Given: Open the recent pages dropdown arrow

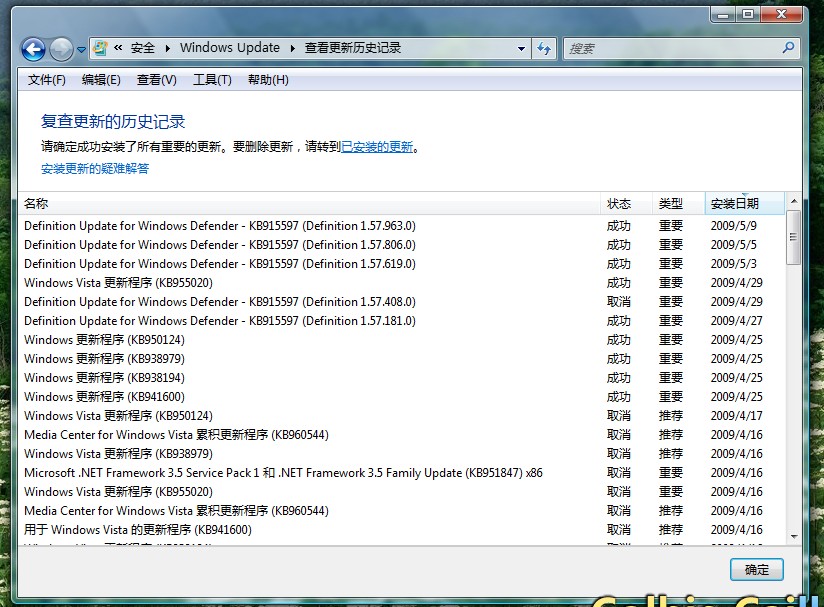Looking at the screenshot, I should [81, 49].
